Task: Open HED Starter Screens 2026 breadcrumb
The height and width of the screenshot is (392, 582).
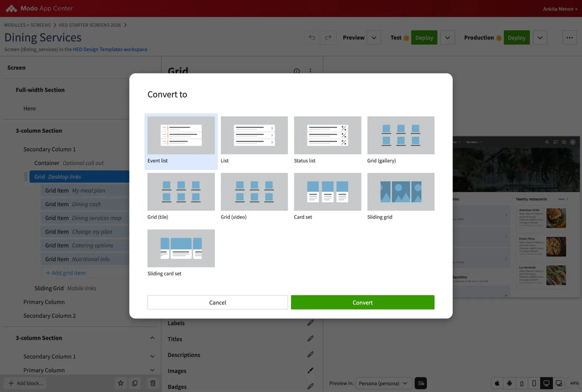Action: (x=90, y=25)
